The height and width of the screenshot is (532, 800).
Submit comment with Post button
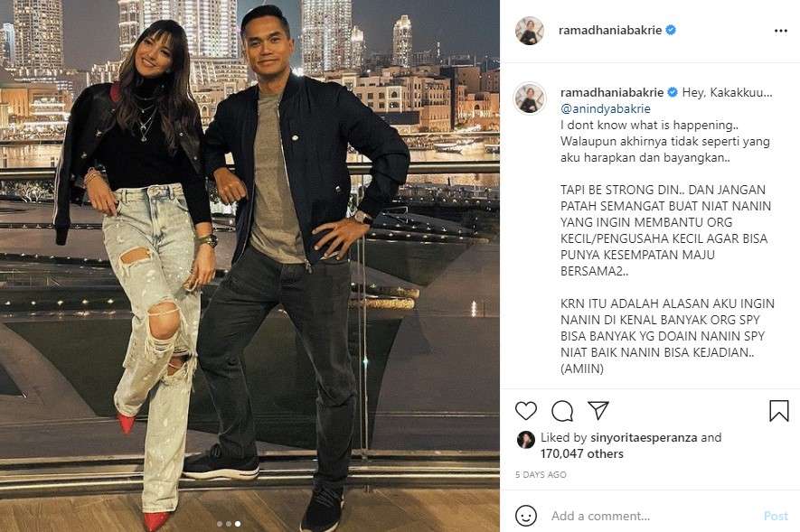(776, 516)
